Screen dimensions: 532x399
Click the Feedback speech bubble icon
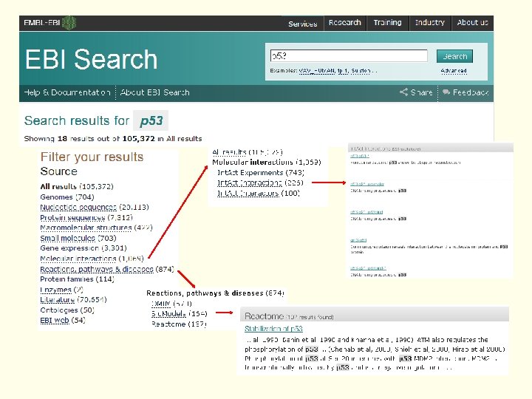coord(446,92)
